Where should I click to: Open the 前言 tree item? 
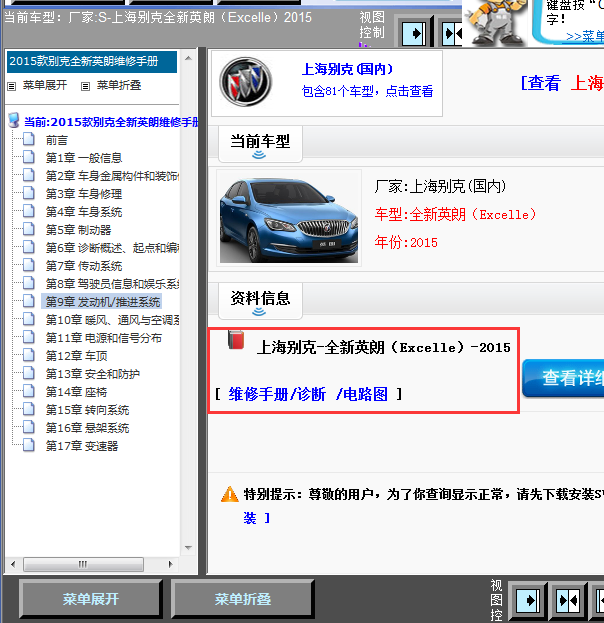(56, 140)
